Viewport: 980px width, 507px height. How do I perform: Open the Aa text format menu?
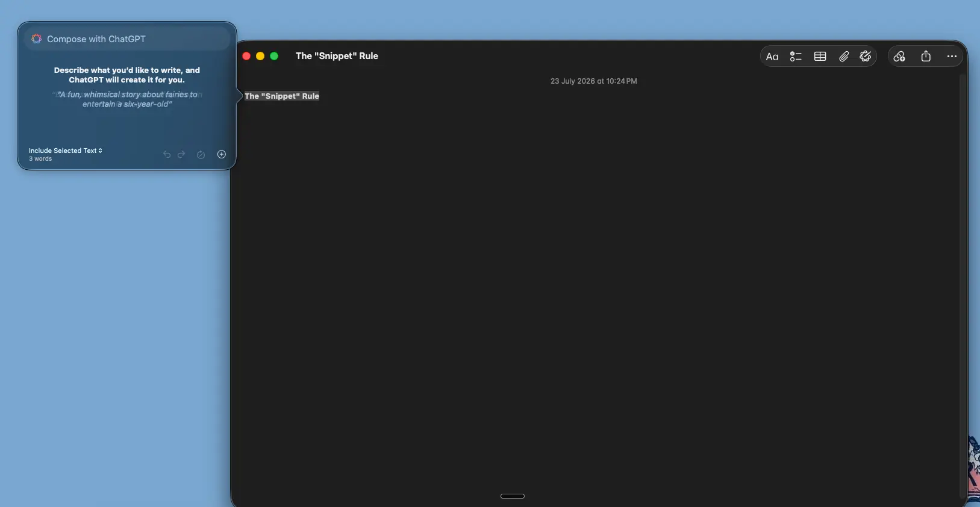[x=772, y=57]
